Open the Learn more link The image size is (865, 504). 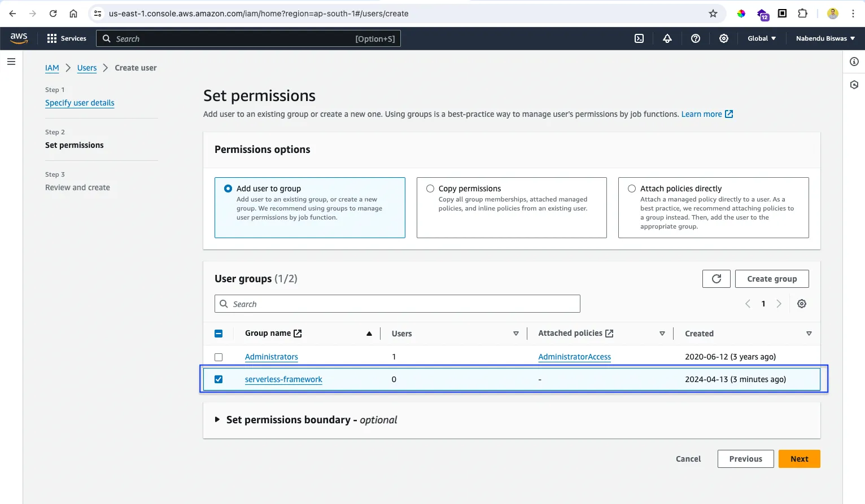pos(707,114)
